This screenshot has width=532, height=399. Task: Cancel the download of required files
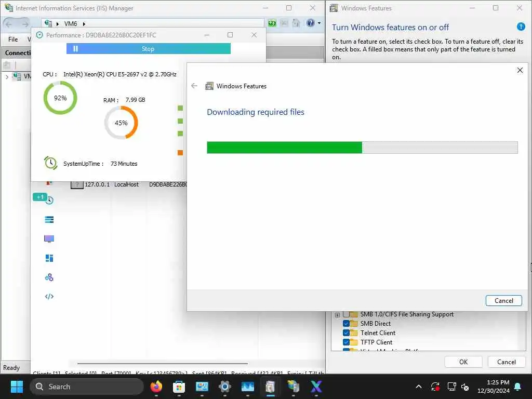pos(504,301)
